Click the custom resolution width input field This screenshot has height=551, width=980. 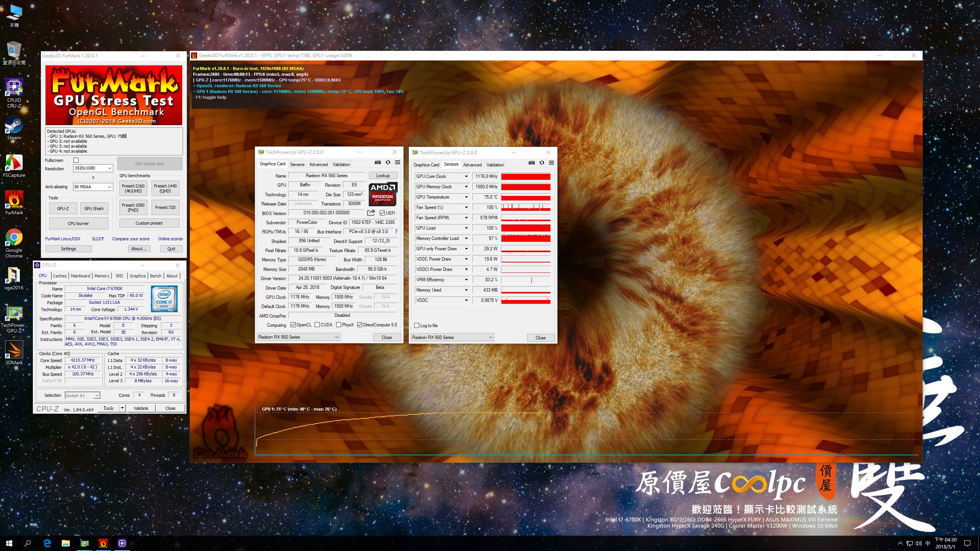(x=81, y=177)
